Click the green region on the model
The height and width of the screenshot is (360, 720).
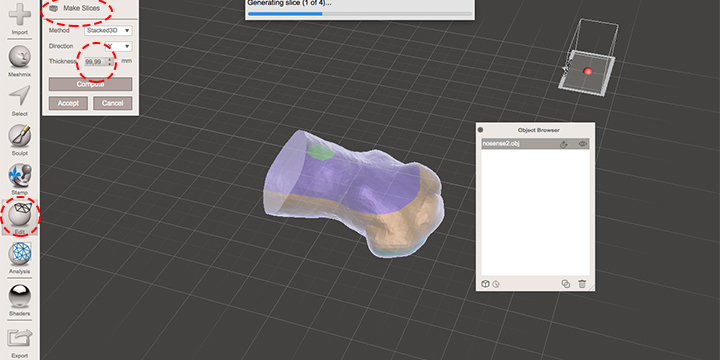(321, 152)
